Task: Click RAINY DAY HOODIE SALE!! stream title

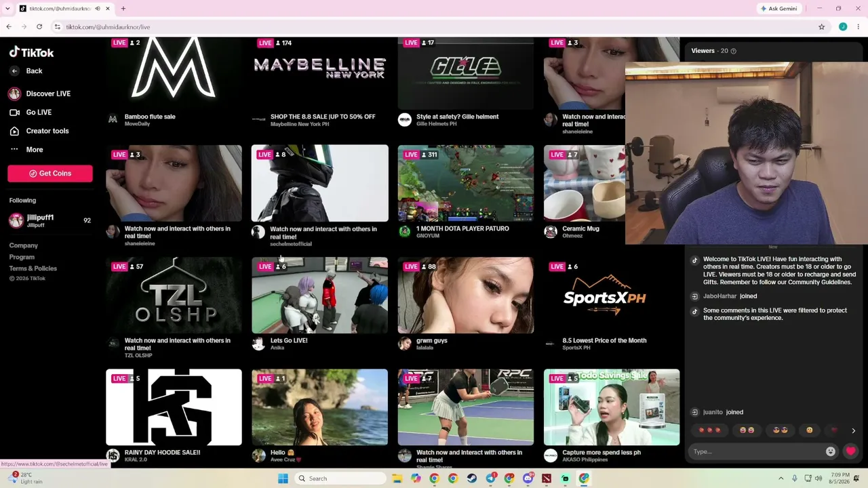Action: click(x=162, y=452)
